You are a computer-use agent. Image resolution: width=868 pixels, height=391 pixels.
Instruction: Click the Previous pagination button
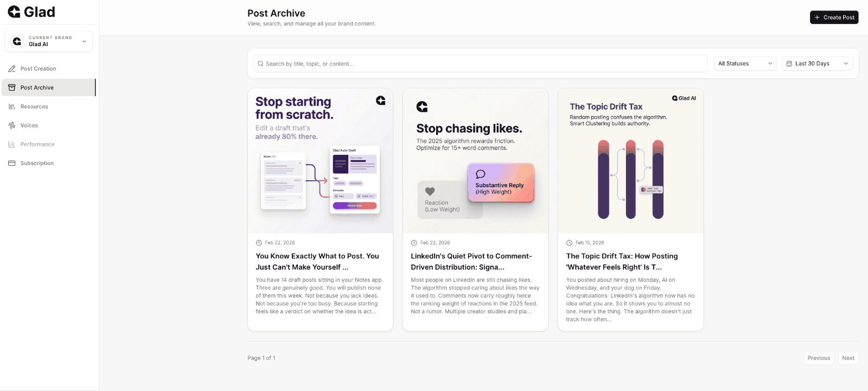[819, 358]
